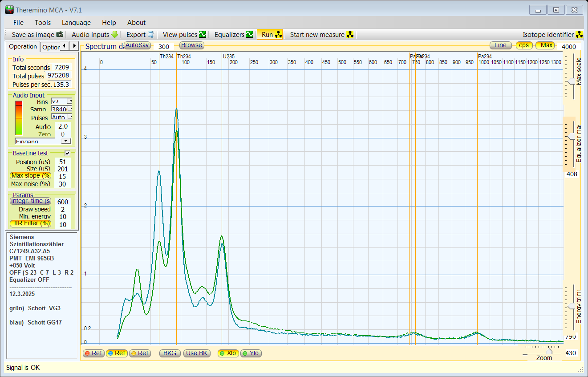Toggle the BaseLine test checkbox
Viewport: 588px width, 377px height.
point(68,153)
